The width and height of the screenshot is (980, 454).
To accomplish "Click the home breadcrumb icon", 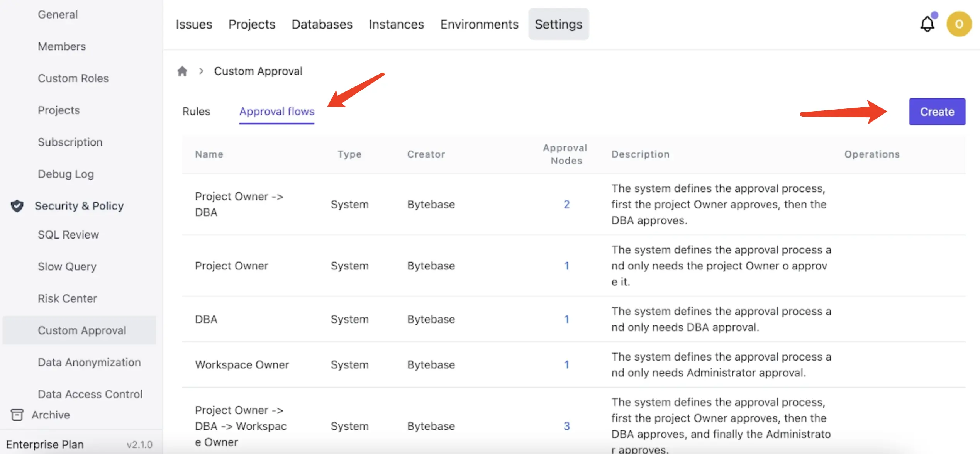I will (x=182, y=71).
